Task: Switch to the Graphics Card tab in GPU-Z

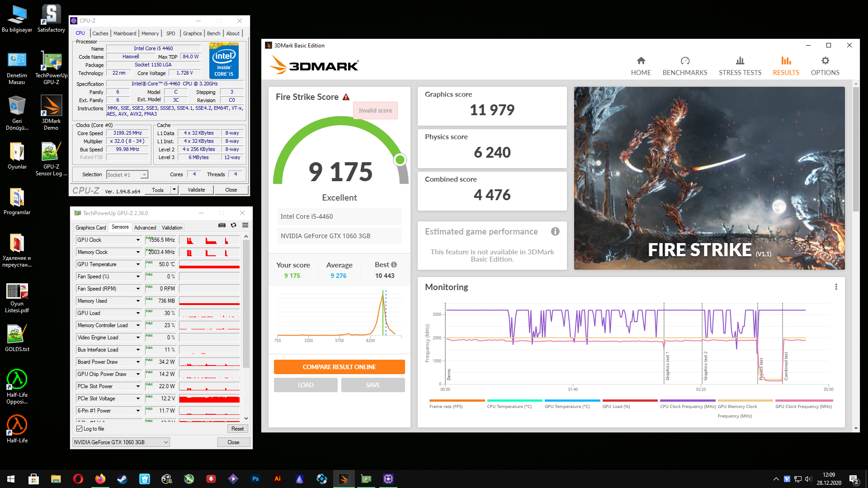Action: tap(91, 228)
